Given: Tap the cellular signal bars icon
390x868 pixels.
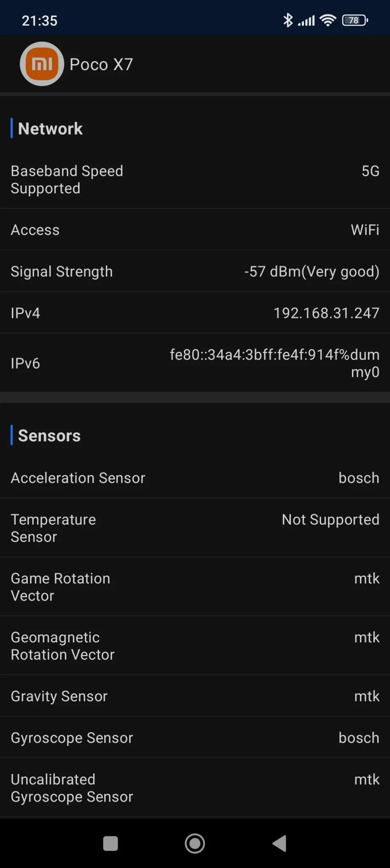Looking at the screenshot, I should (307, 20).
